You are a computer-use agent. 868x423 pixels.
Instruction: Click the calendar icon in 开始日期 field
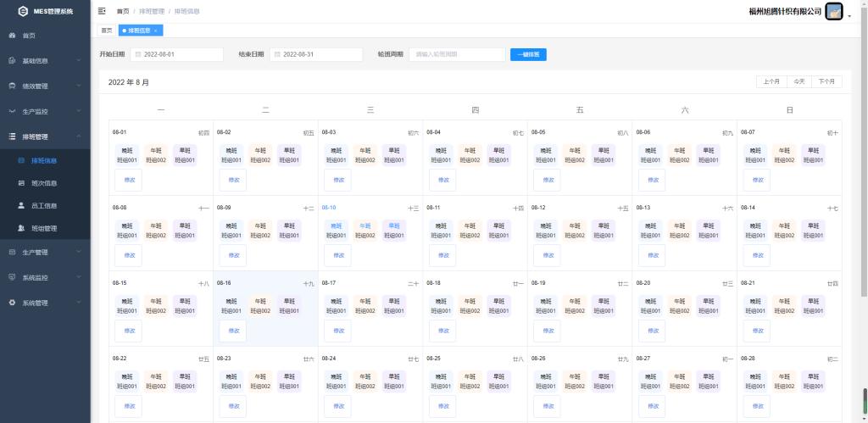137,54
